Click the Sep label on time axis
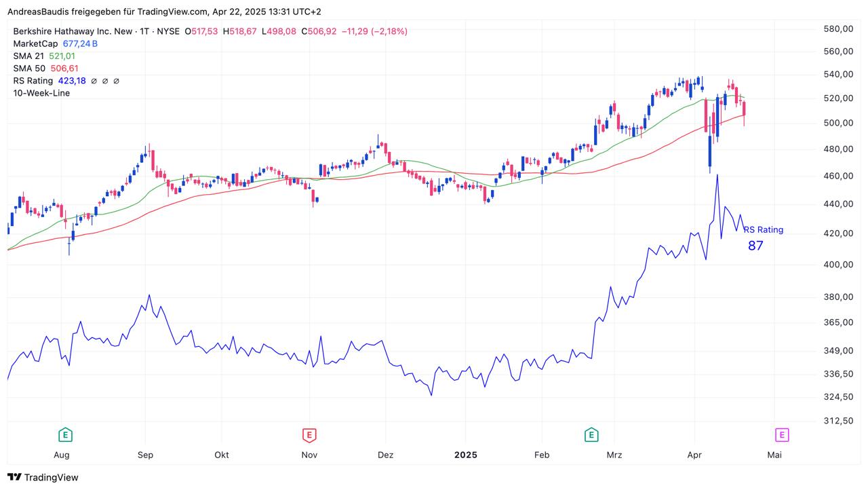The height and width of the screenshot is (490, 868). click(x=146, y=455)
